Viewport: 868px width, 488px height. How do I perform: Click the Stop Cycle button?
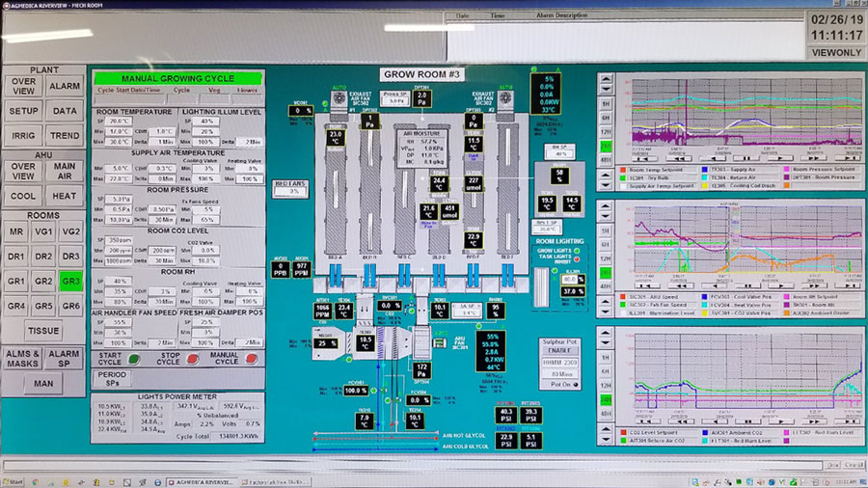[192, 359]
